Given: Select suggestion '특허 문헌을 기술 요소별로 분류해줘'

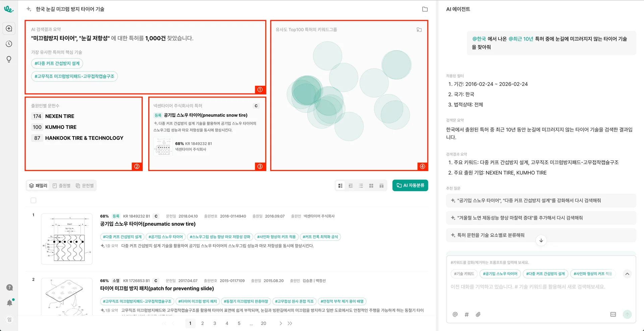Looking at the screenshot, I should [541, 235].
